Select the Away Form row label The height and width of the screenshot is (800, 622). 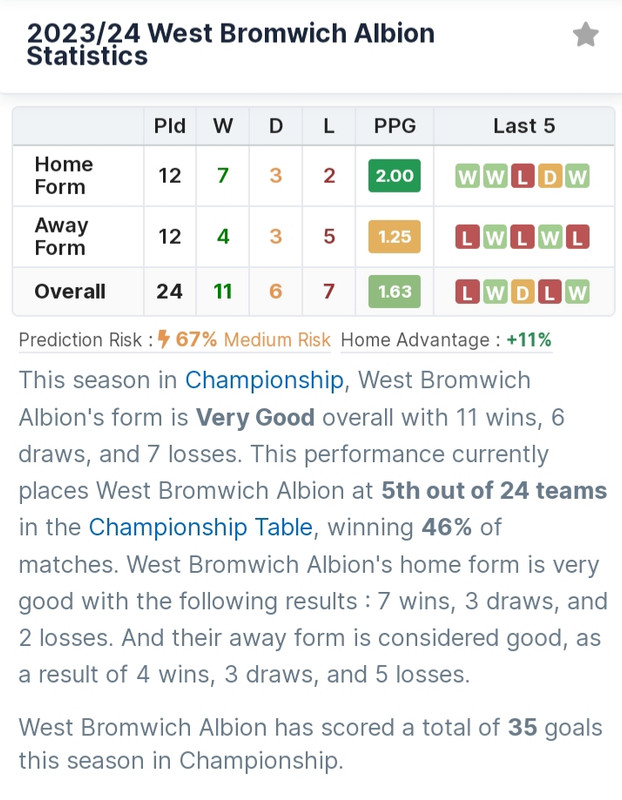click(61, 236)
